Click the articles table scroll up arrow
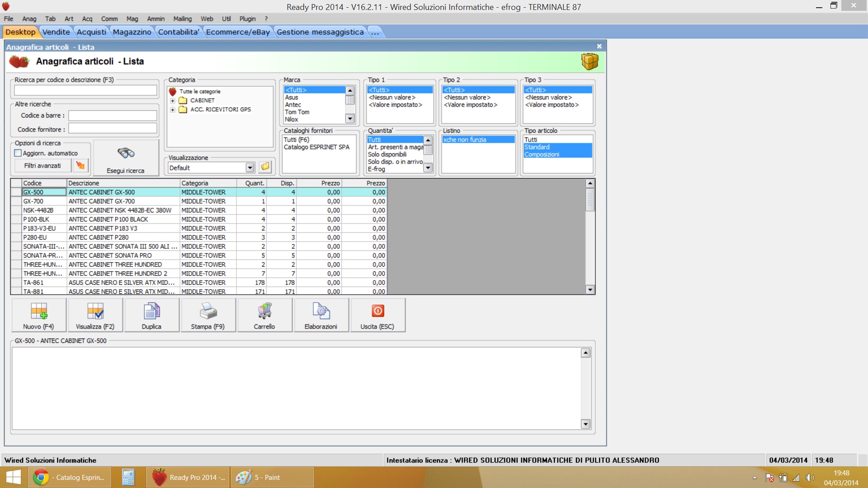This screenshot has height=488, width=868. point(590,183)
